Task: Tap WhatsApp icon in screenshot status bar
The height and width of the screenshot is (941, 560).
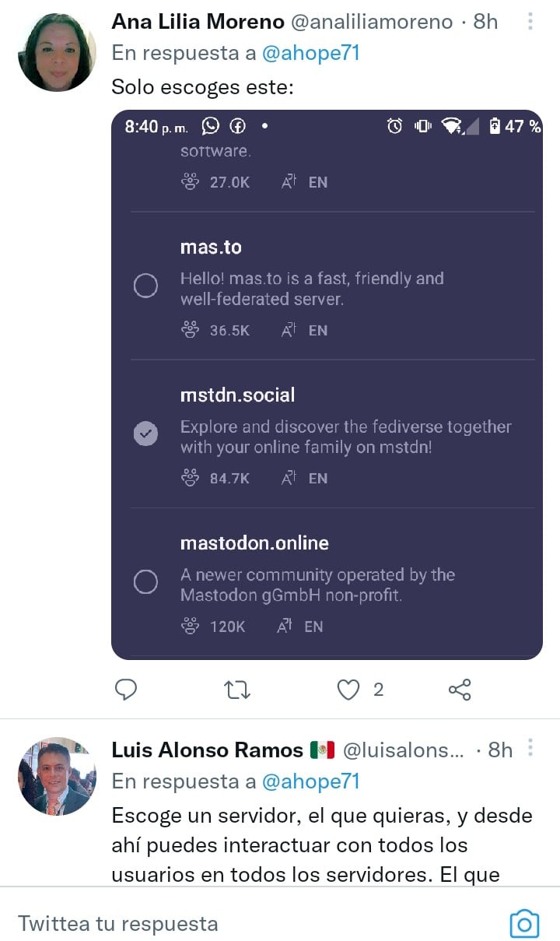Action: tap(211, 126)
